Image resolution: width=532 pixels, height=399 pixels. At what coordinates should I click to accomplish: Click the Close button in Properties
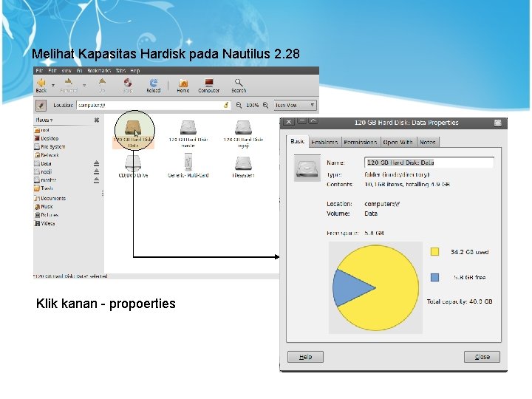coord(482,357)
